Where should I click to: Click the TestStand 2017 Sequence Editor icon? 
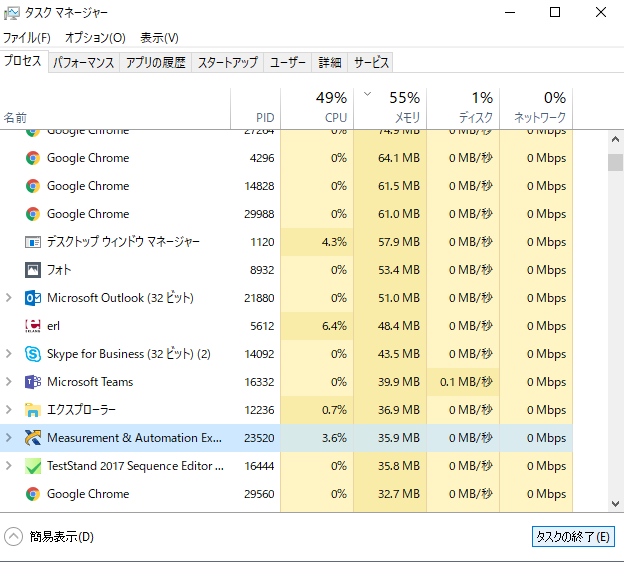click(x=33, y=466)
